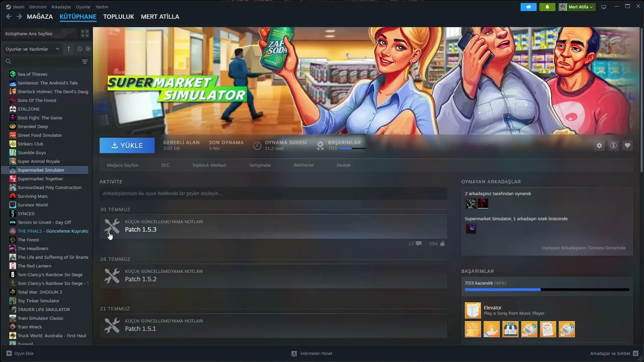Screen dimensions: 644x362
Task: Switch to the TOPLULUK tab
Action: coord(119,17)
